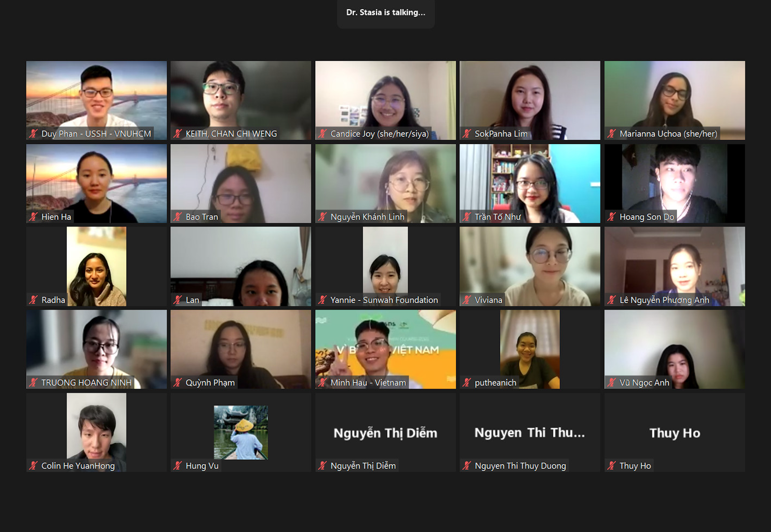771x532 pixels.
Task: Click muted mic icon beside Duy Phan
Action: tap(34, 134)
